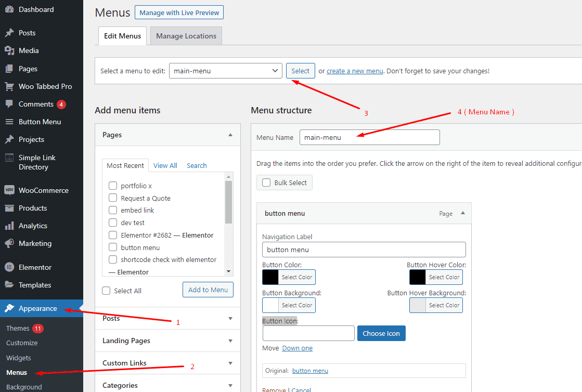This screenshot has height=392, width=582.
Task: Open the Background submenu item
Action: pos(24,387)
